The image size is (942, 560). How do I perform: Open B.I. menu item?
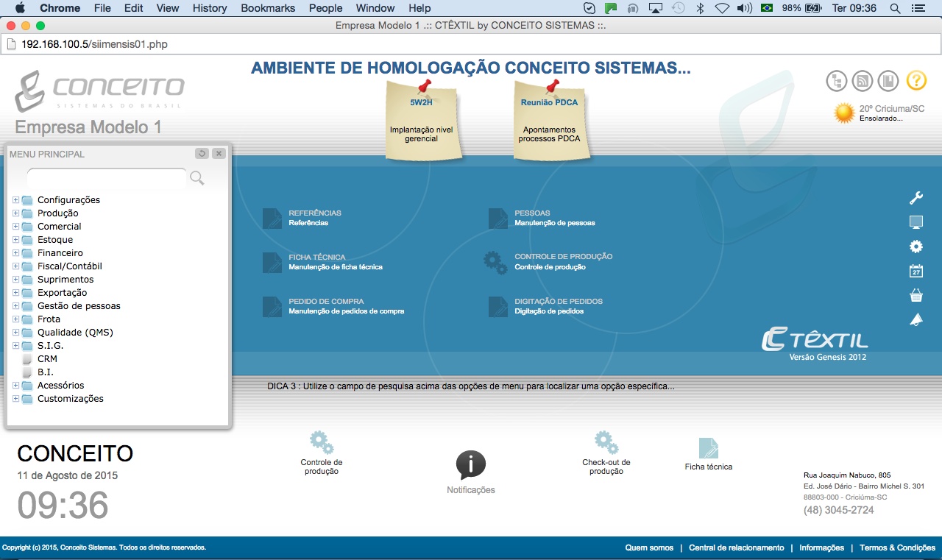click(x=46, y=372)
